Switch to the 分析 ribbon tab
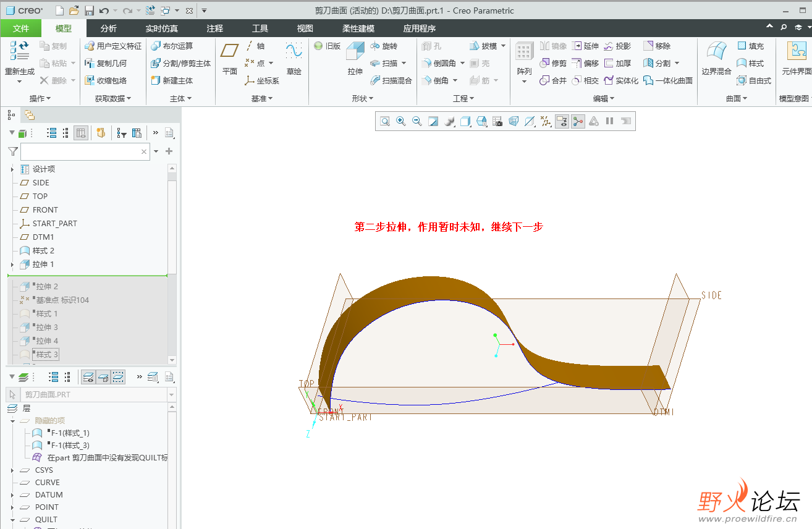812x529 pixels. coord(109,28)
